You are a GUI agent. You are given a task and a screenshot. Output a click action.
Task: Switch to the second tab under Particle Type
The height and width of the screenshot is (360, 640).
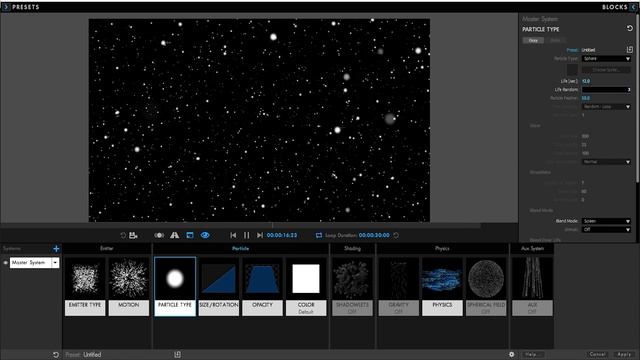[x=555, y=40]
